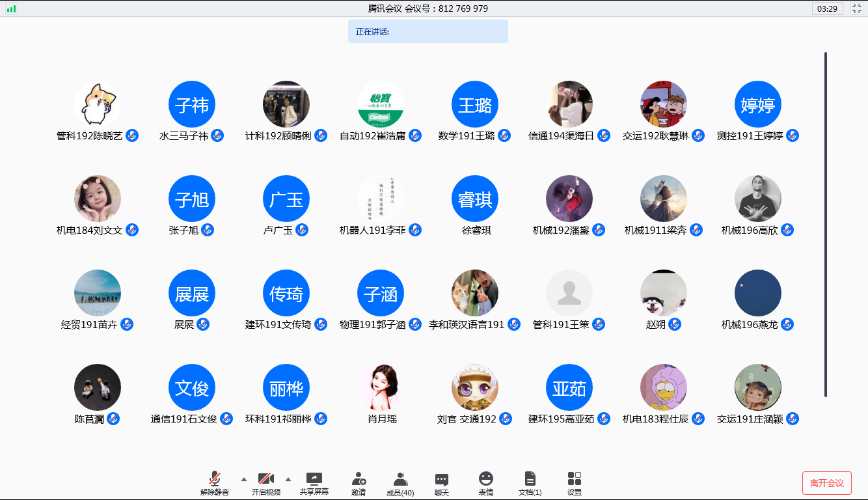This screenshot has width=868, height=500.
Task: Click the green network signal strength icon
Action: pyautogui.click(x=12, y=8)
